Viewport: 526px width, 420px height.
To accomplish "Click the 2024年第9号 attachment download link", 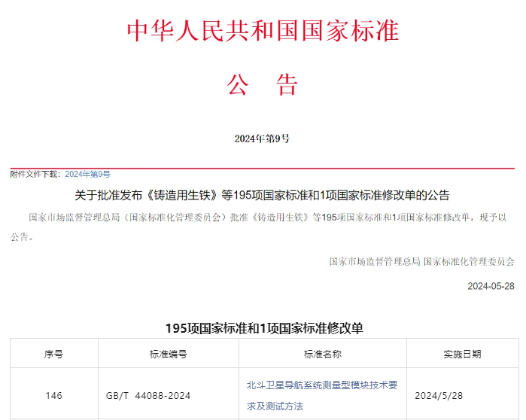I will coord(87,174).
